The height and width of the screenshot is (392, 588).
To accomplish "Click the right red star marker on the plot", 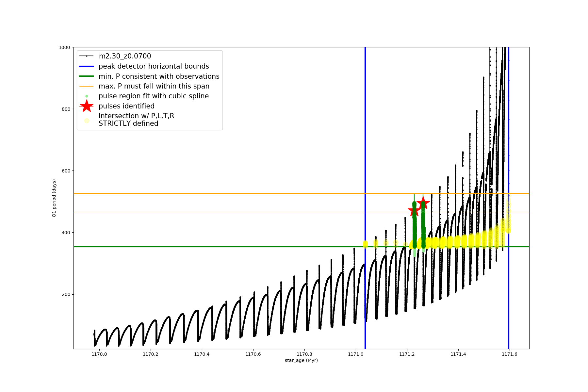I will coord(423,203).
